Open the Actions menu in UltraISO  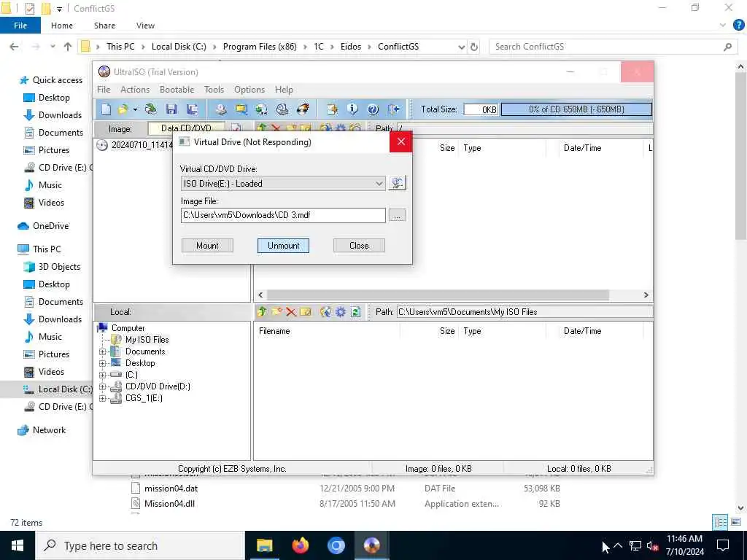[x=135, y=90]
